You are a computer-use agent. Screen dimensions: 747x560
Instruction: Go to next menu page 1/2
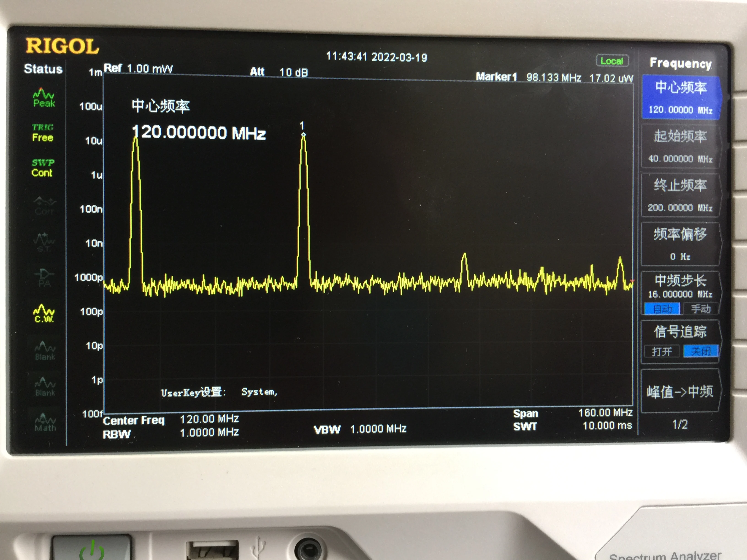pyautogui.click(x=680, y=424)
